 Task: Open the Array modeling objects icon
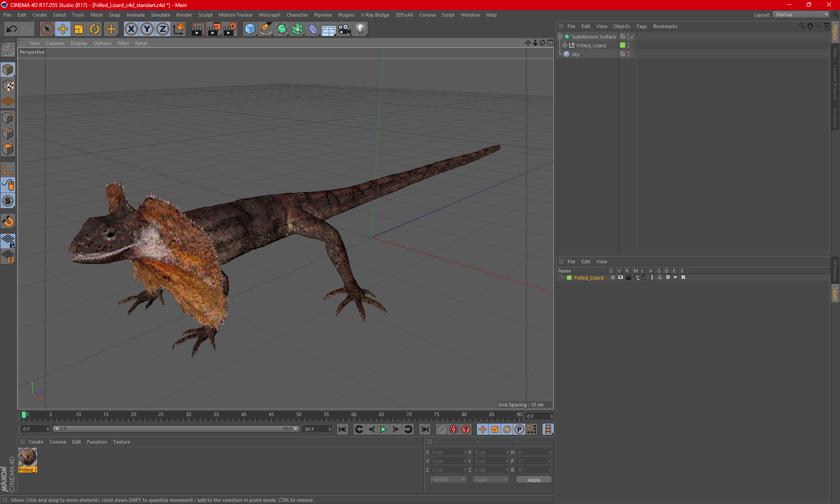tap(297, 29)
